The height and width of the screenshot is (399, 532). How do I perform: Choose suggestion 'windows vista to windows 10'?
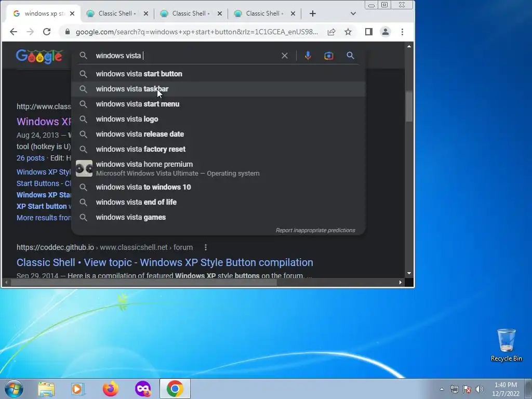219,187
